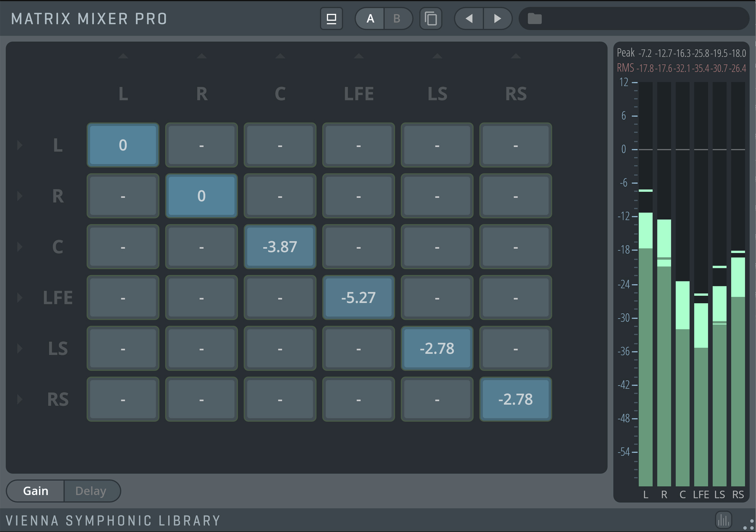Adjust the LFE gain cell showing -5.27
756x532 pixels.
click(x=358, y=298)
